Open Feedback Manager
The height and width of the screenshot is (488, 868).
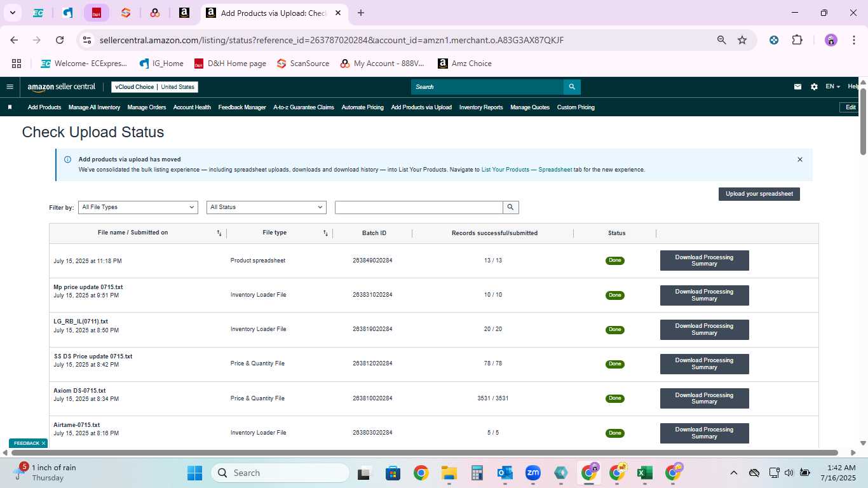click(242, 107)
